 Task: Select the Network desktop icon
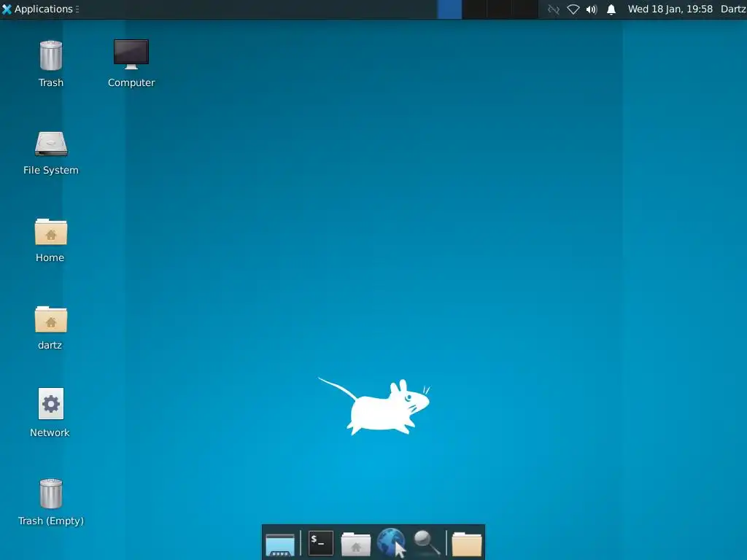[x=51, y=404]
